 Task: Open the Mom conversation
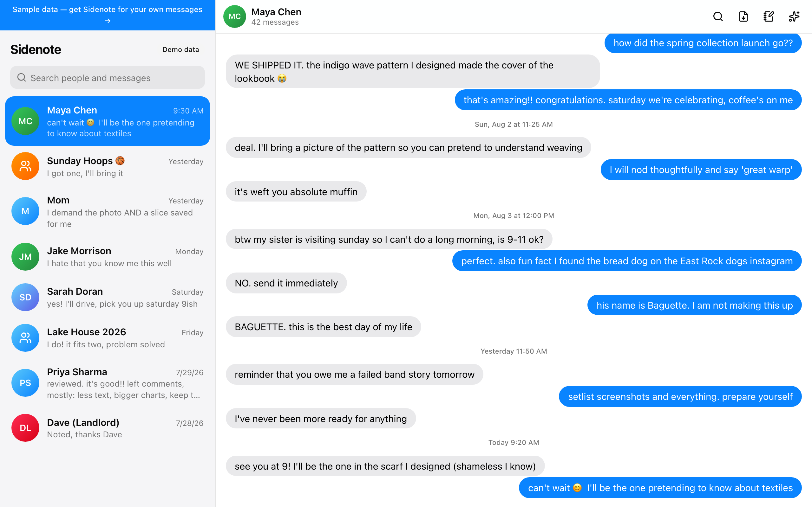(108, 212)
